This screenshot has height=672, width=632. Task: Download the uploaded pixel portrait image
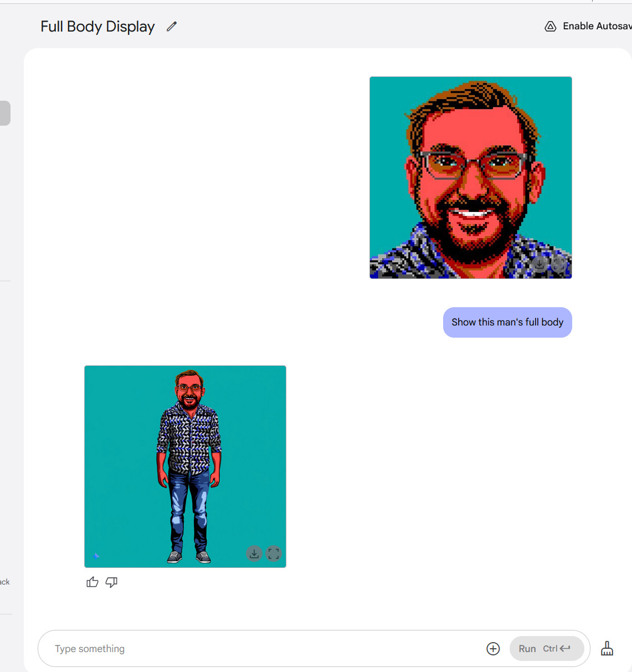point(539,265)
